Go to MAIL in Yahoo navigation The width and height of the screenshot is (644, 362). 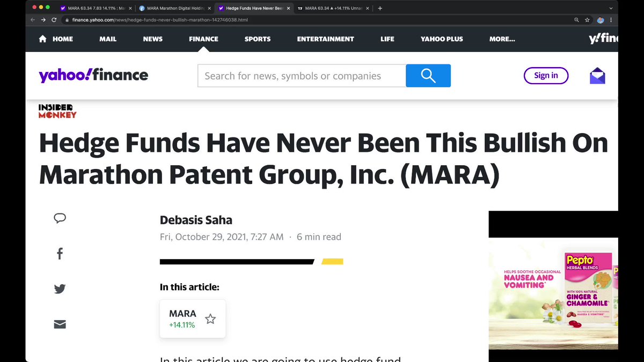[x=109, y=39]
